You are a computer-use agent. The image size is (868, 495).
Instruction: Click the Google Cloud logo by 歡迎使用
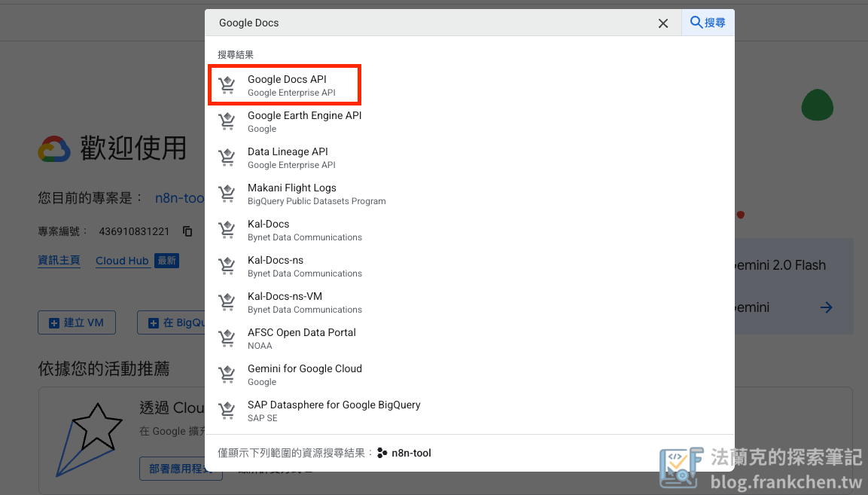54,148
